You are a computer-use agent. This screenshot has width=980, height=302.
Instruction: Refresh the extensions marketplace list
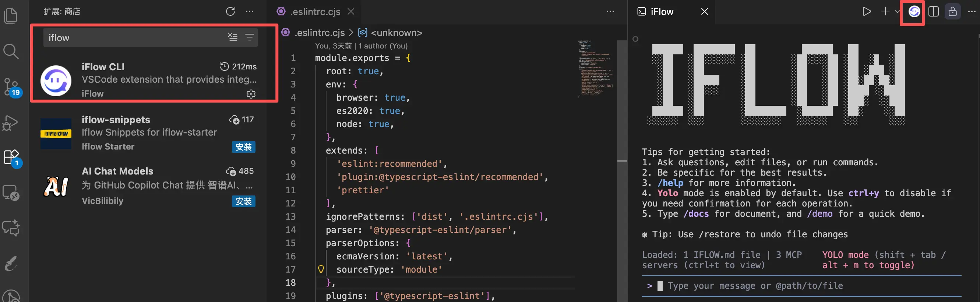pos(230,11)
